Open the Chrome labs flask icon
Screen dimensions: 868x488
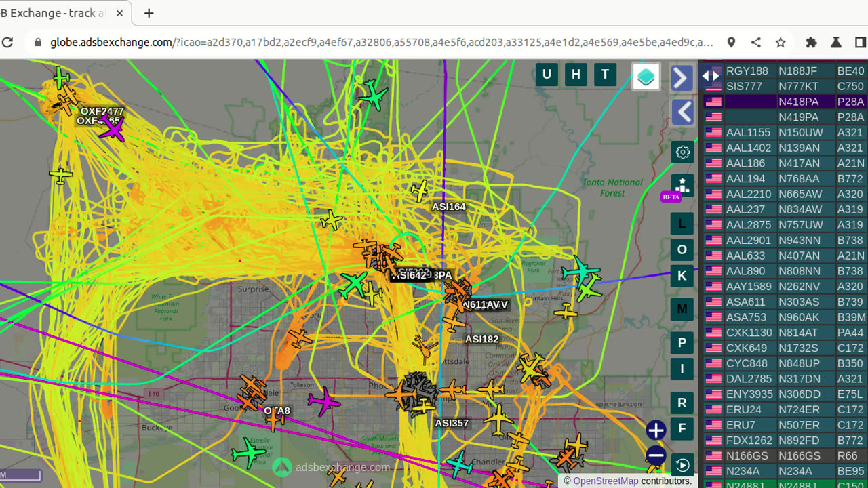tap(836, 42)
